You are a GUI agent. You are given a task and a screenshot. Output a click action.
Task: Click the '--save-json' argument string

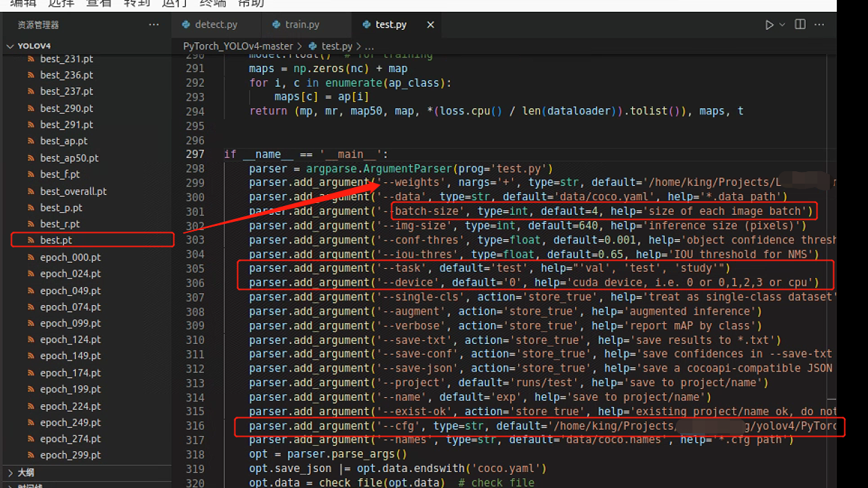[417, 368]
